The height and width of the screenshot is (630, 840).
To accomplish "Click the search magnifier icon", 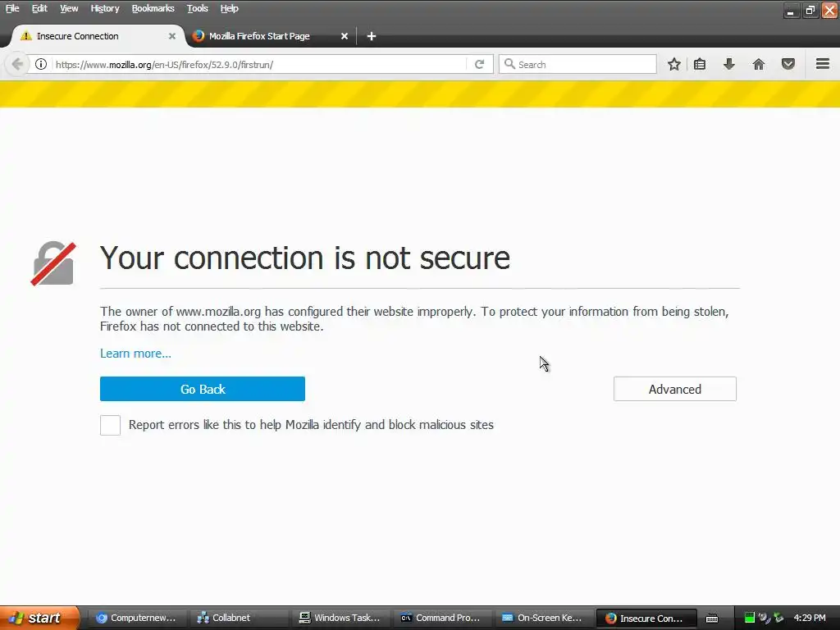I will coord(509,64).
